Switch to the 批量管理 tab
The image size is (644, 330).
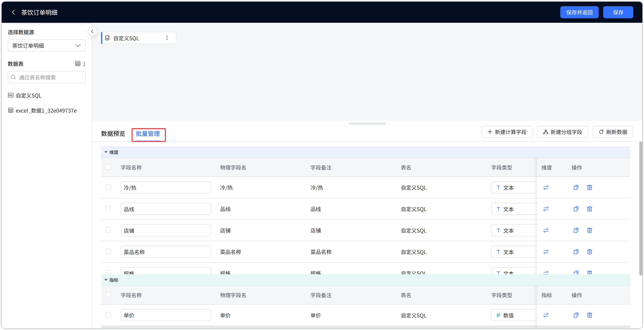click(x=148, y=134)
